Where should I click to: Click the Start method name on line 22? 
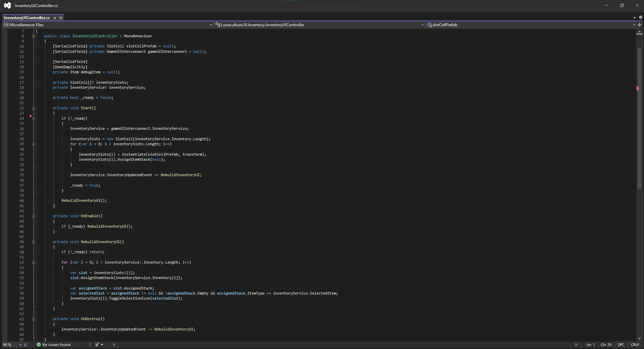86,108
